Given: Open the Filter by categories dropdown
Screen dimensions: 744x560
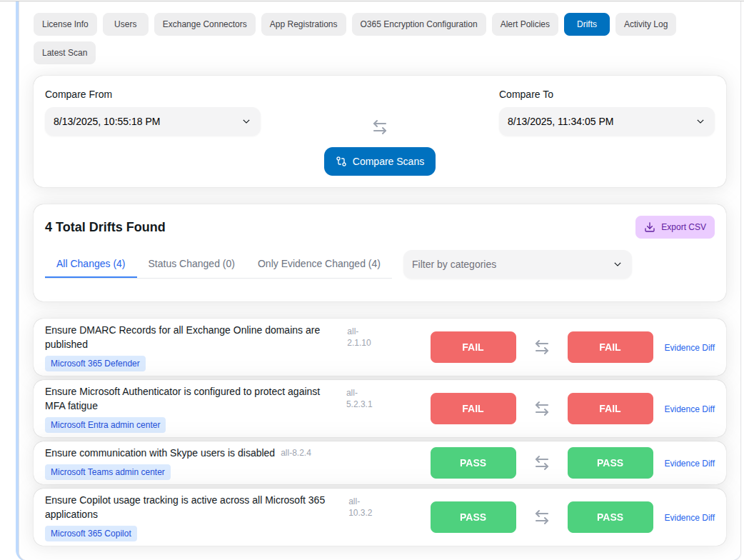Looking at the screenshot, I should 518,264.
